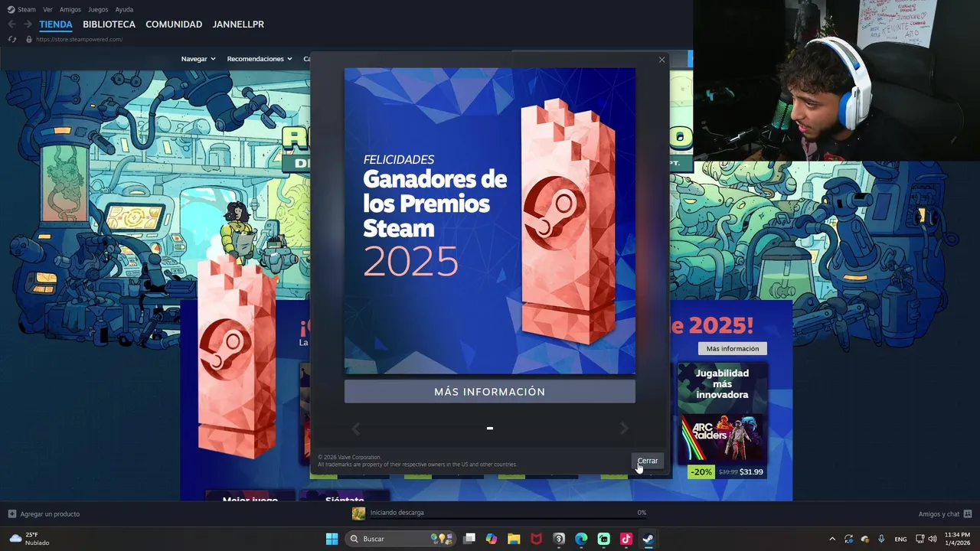Open Microsoft Edge from the taskbar

point(581,539)
